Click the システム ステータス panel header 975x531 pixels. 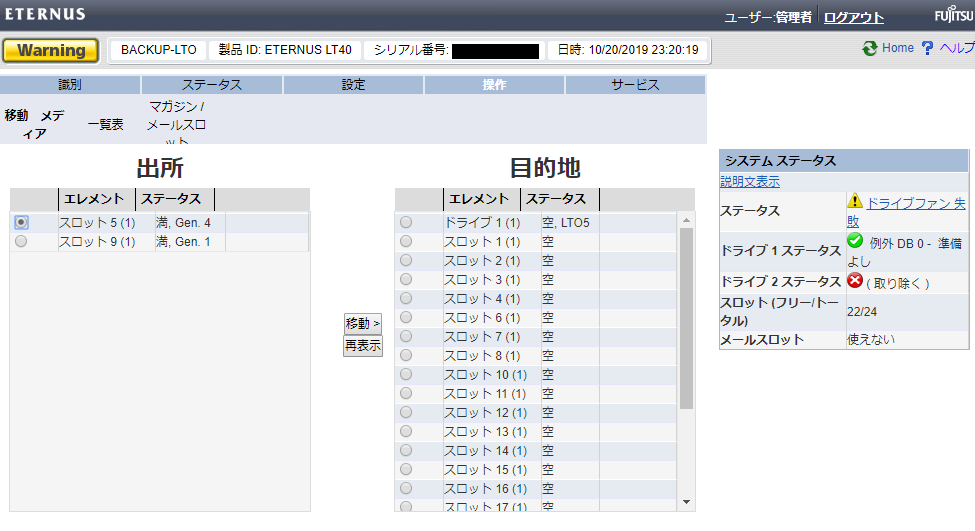pyautogui.click(x=843, y=161)
